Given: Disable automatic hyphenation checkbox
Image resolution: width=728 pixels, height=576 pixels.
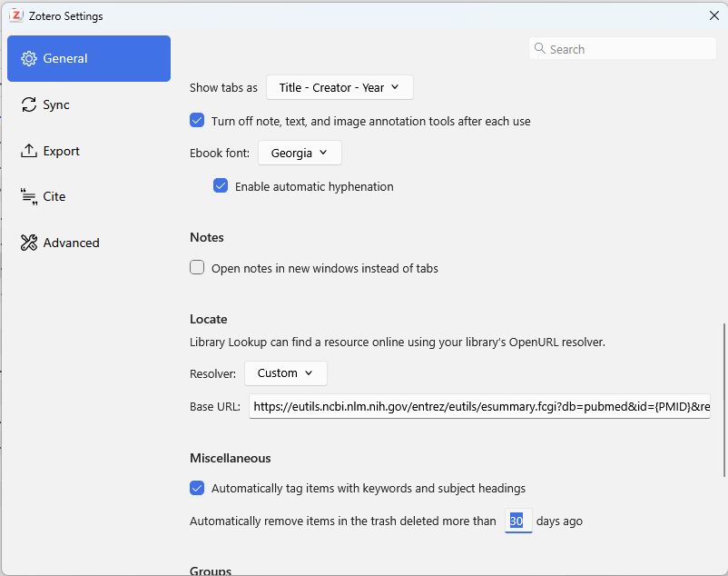Looking at the screenshot, I should (x=221, y=186).
